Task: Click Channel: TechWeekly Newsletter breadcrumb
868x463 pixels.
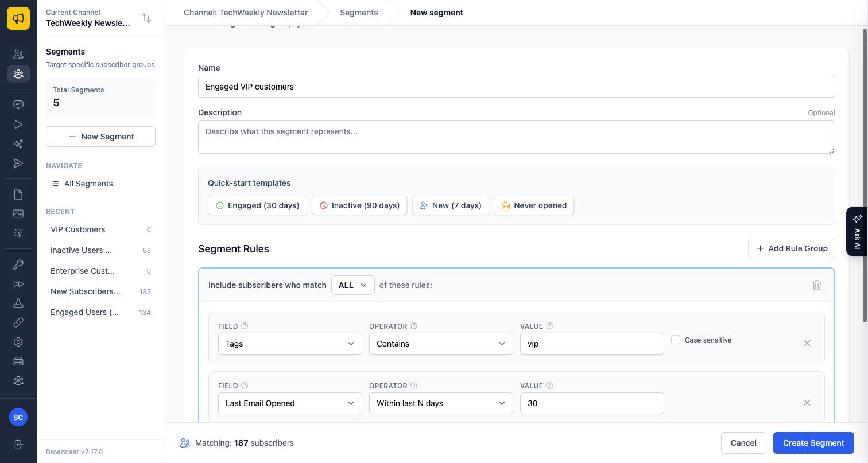Action: click(x=246, y=13)
